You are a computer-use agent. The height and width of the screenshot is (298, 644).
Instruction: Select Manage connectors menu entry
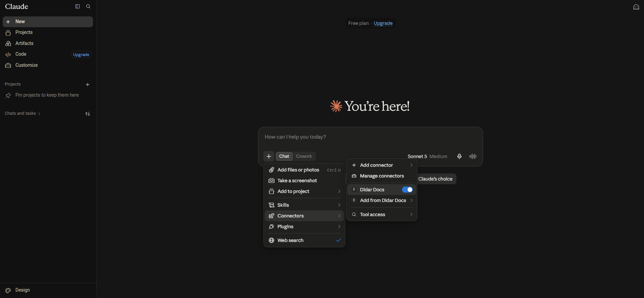tap(382, 176)
